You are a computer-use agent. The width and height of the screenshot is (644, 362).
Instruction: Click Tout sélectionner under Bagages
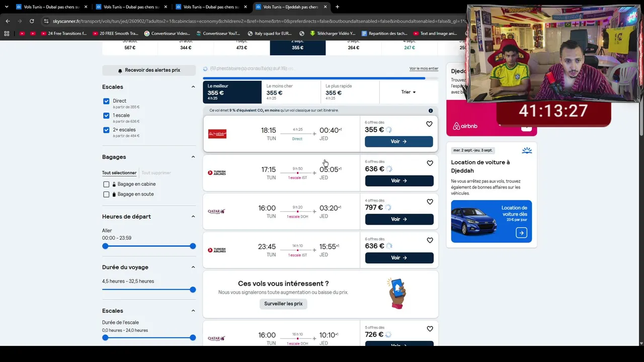click(x=119, y=173)
